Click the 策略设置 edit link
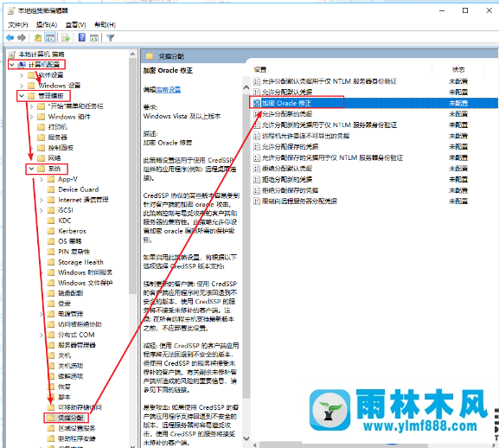Viewport: 499px width, 448px height. click(x=168, y=90)
